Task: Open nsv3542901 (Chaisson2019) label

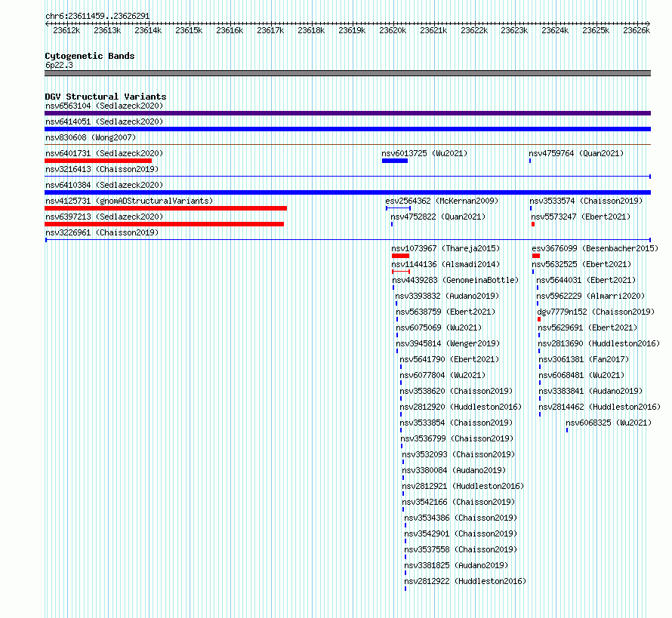Action: [x=461, y=533]
